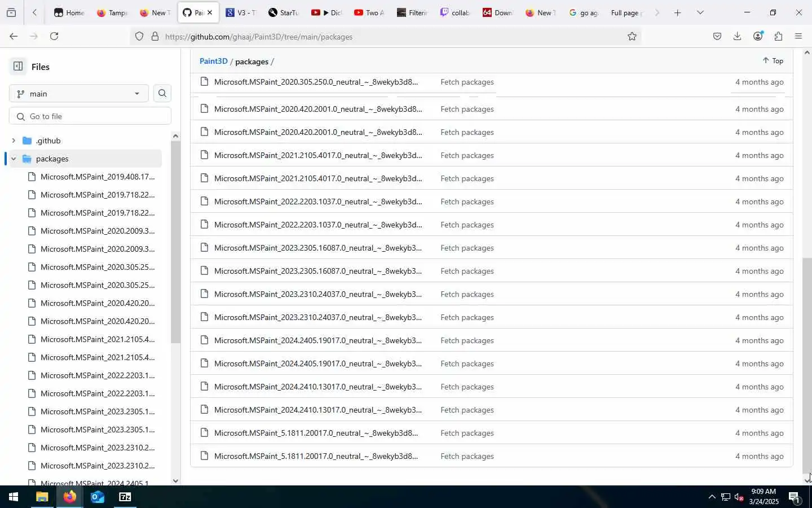Screen dimensions: 812x508
Task: Open last Microsoft.MSPaint_5.1811.20017.0 file link
Action: 316,456
